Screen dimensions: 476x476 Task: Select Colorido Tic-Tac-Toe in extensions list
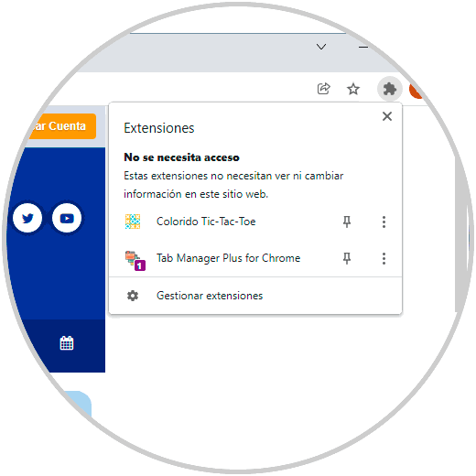tap(206, 222)
